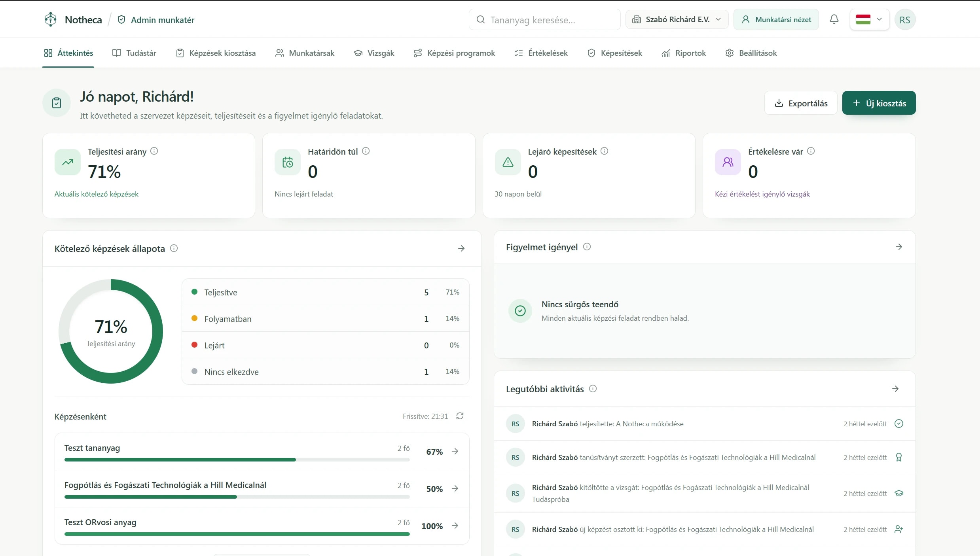The height and width of the screenshot is (556, 980).
Task: Click the Admin munkatér breadcrumb
Action: coord(156,20)
